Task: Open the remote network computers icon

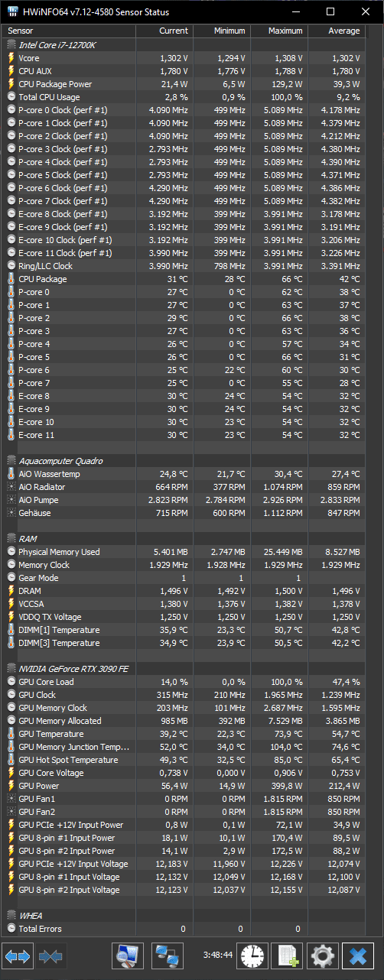Action: pyautogui.click(x=167, y=956)
